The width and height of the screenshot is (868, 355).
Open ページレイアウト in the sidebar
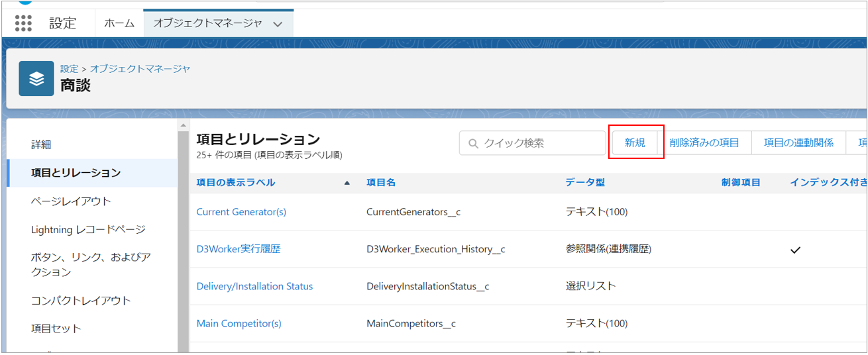click(x=71, y=201)
